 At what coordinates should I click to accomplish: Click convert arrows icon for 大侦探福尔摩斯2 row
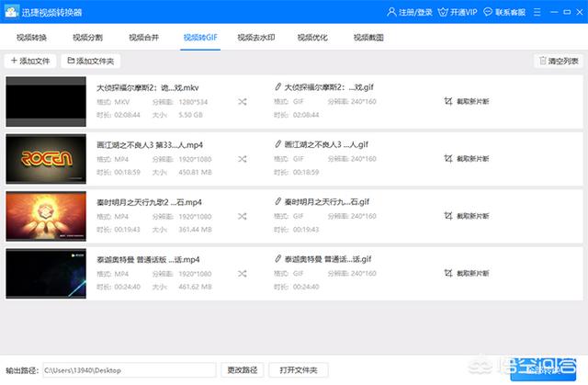coord(243,102)
